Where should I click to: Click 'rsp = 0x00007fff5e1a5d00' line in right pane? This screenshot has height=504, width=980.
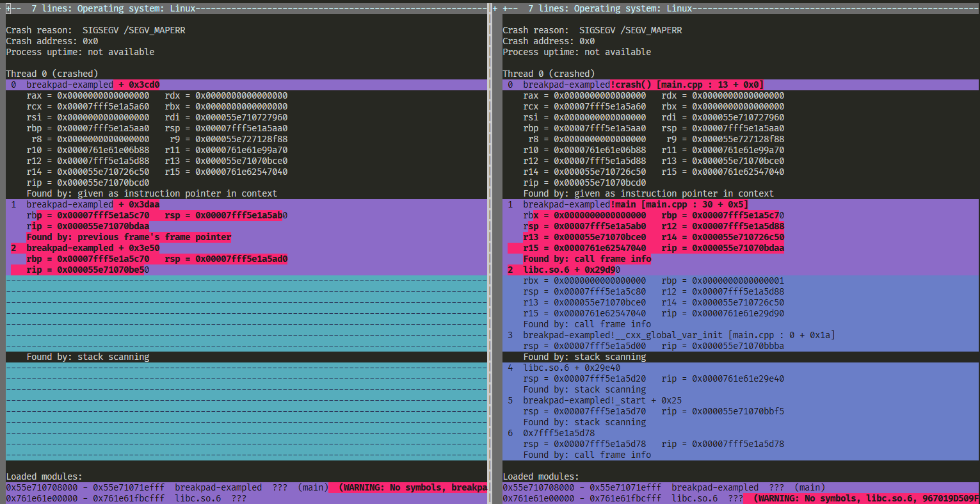[584, 346]
